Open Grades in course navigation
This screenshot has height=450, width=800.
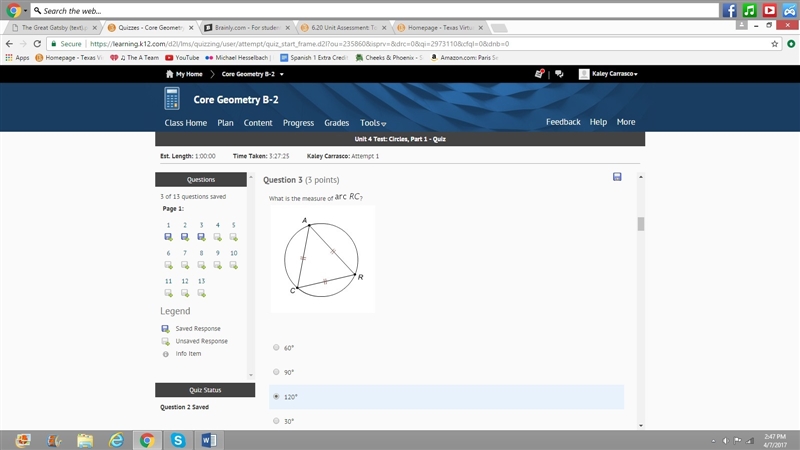337,123
